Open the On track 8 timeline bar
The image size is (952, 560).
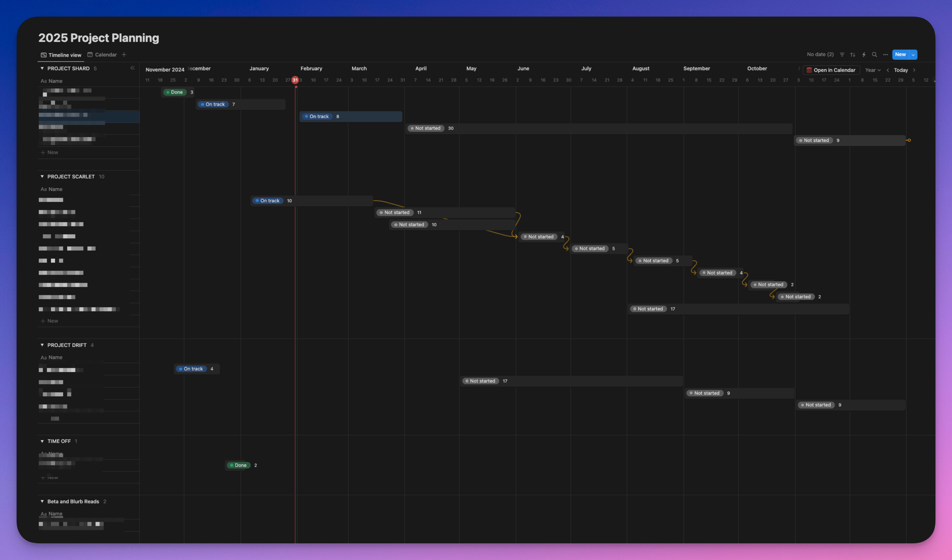(x=351, y=117)
